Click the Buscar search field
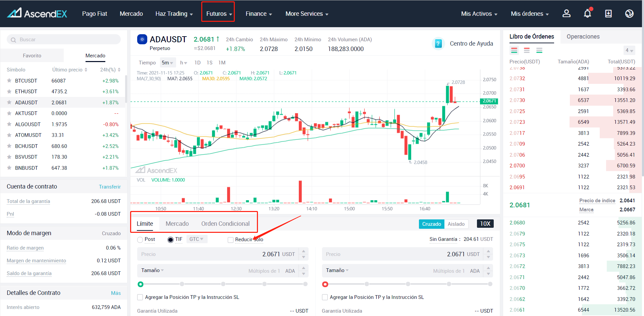644x316 pixels. 64,40
